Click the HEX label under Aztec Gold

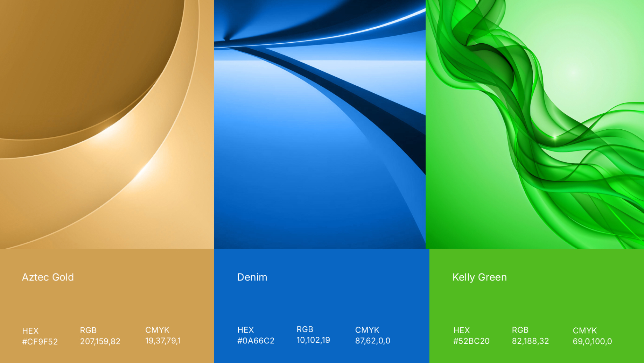click(x=30, y=331)
